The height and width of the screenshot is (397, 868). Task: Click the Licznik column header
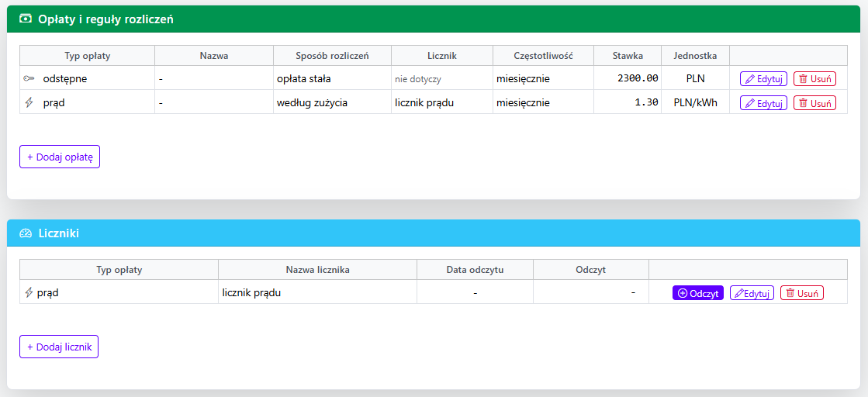point(441,55)
